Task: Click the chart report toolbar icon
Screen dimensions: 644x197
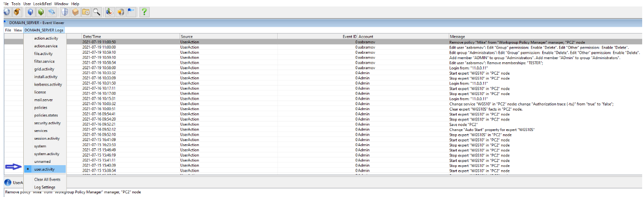Action: click(x=109, y=12)
